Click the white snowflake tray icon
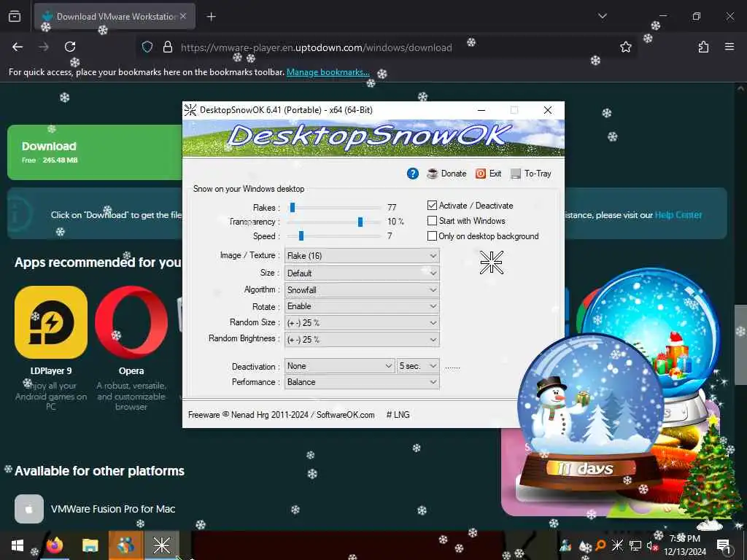Viewport: 747px width, 560px height. click(x=617, y=545)
